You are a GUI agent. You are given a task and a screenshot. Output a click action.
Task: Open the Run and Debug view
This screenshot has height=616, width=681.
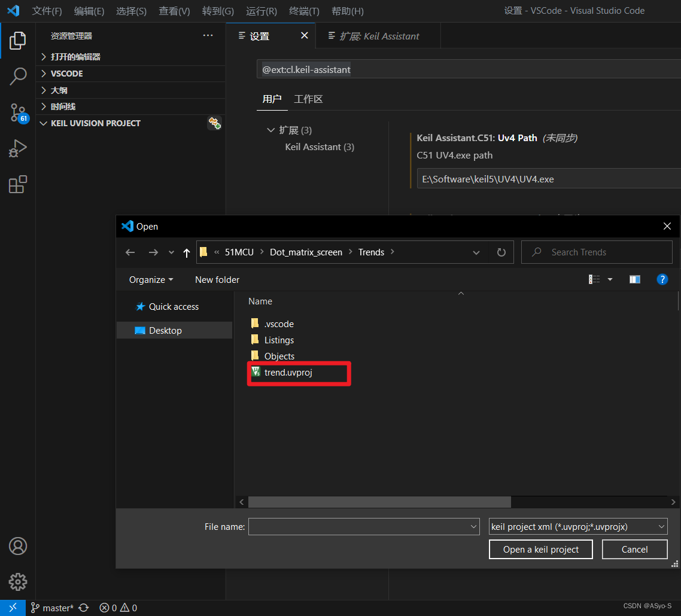pyautogui.click(x=17, y=148)
